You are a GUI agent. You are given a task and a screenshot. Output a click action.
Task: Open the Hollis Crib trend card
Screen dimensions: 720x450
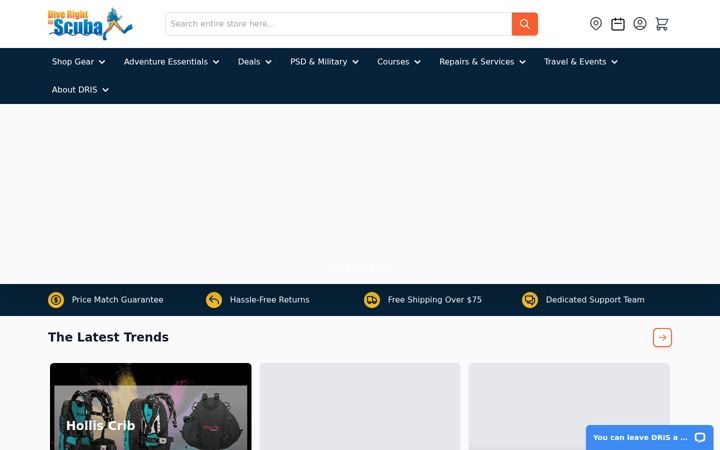(x=151, y=406)
